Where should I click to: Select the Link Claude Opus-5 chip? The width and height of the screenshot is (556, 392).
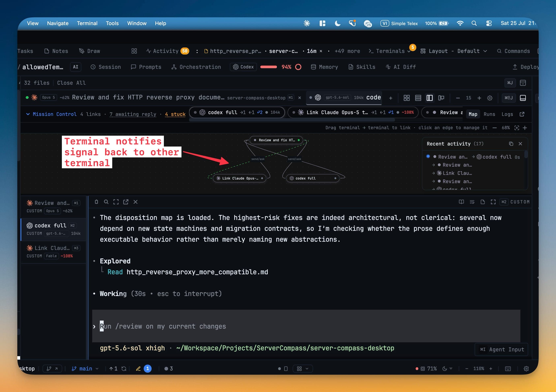(x=353, y=112)
